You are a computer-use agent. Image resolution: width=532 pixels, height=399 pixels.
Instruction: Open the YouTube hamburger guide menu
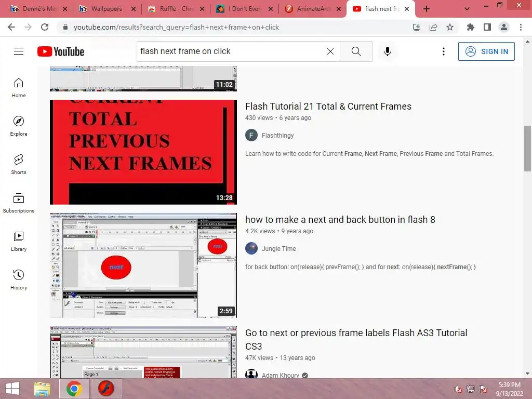coord(19,51)
